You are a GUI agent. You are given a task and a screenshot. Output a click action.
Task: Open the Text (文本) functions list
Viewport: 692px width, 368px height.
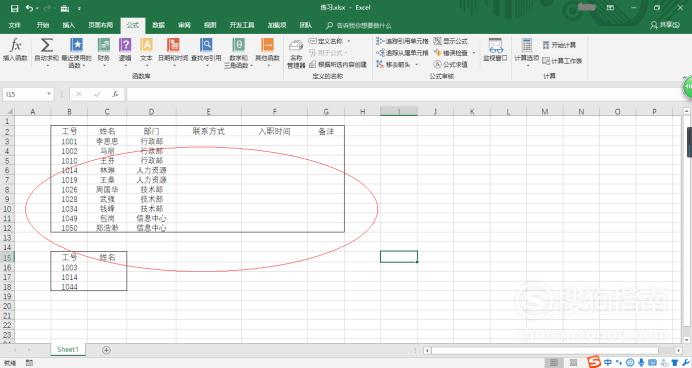tap(146, 52)
